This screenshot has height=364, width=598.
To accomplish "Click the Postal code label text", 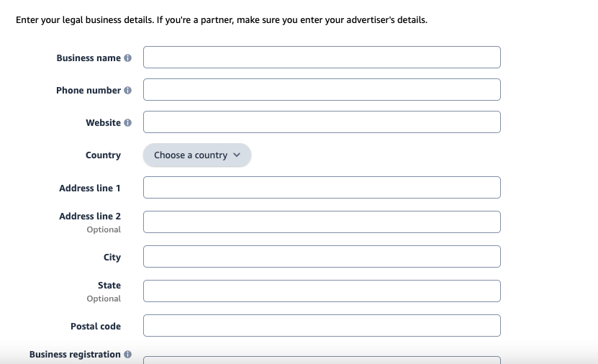I will pos(96,327).
